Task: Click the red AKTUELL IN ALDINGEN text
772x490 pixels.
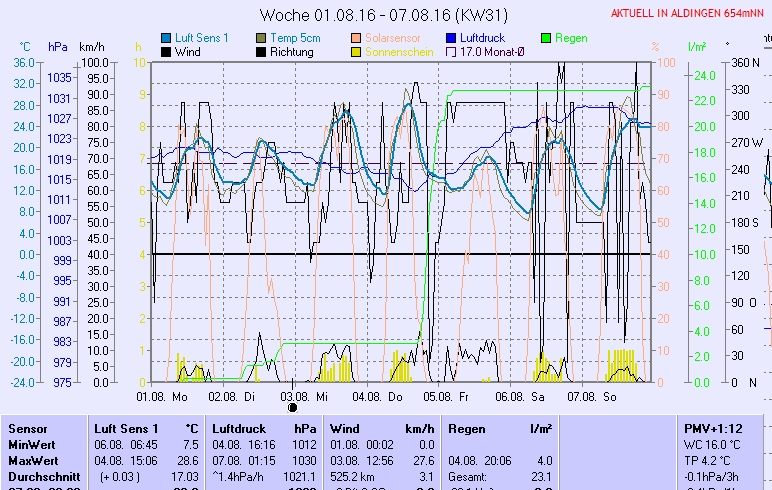Action: (688, 14)
